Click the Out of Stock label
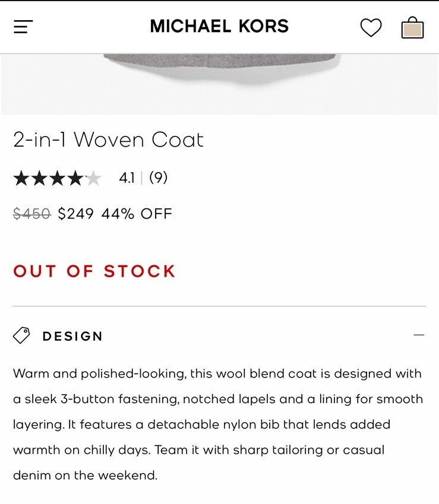Screen dimensions: 439x504 94,271
